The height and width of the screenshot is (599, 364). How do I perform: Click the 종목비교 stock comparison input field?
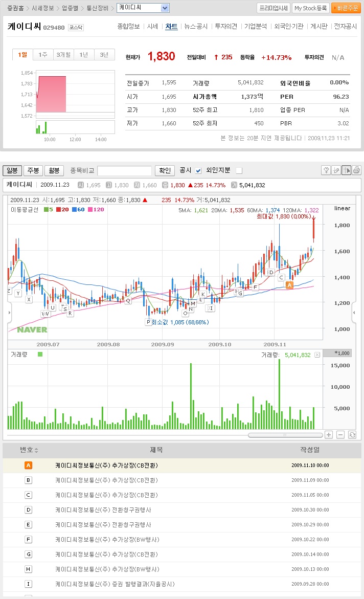(125, 170)
